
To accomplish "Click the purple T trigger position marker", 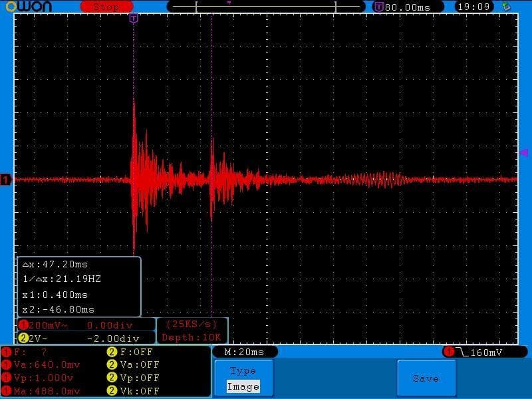I will (x=134, y=19).
